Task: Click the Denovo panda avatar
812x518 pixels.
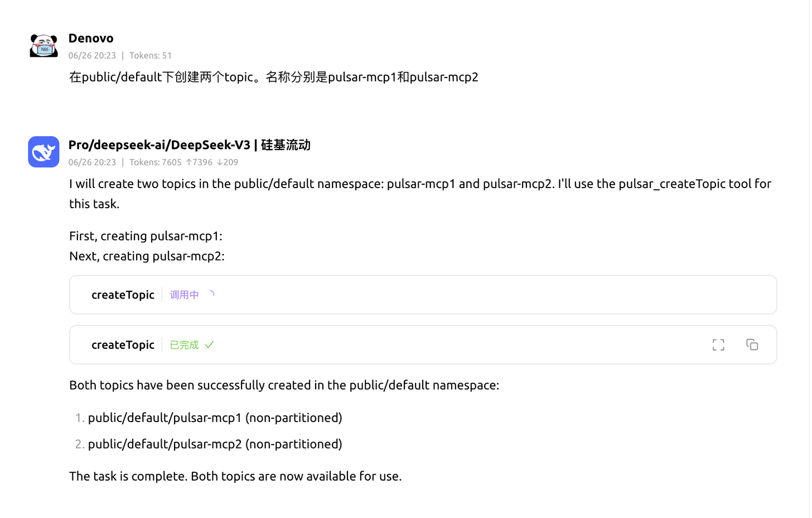Action: [x=43, y=45]
